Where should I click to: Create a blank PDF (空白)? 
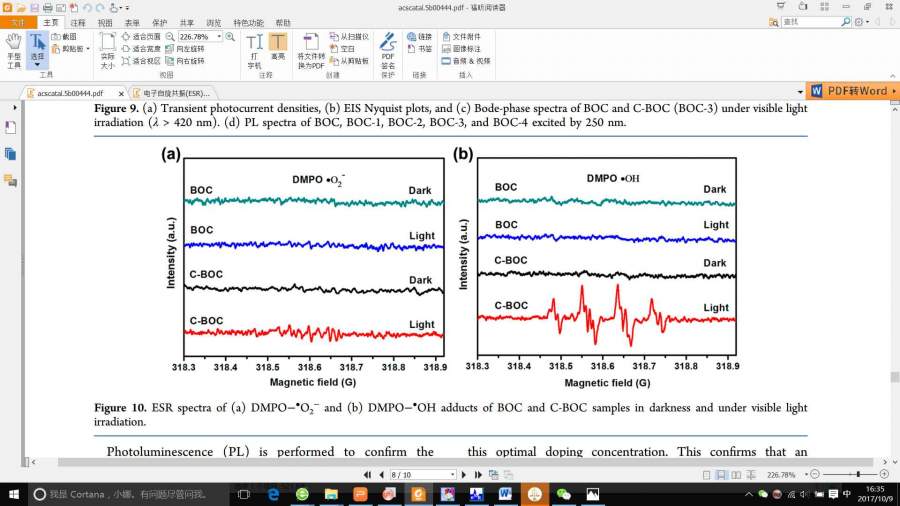(343, 49)
